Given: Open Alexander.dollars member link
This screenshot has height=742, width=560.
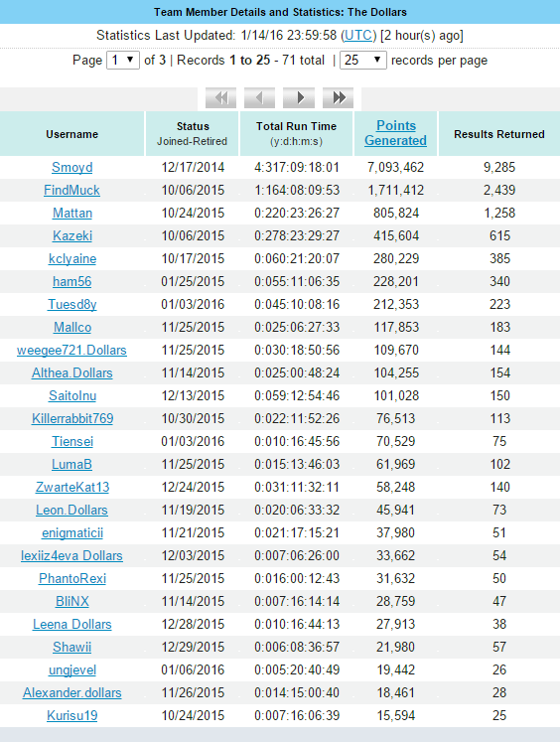Looking at the screenshot, I should point(71,692).
